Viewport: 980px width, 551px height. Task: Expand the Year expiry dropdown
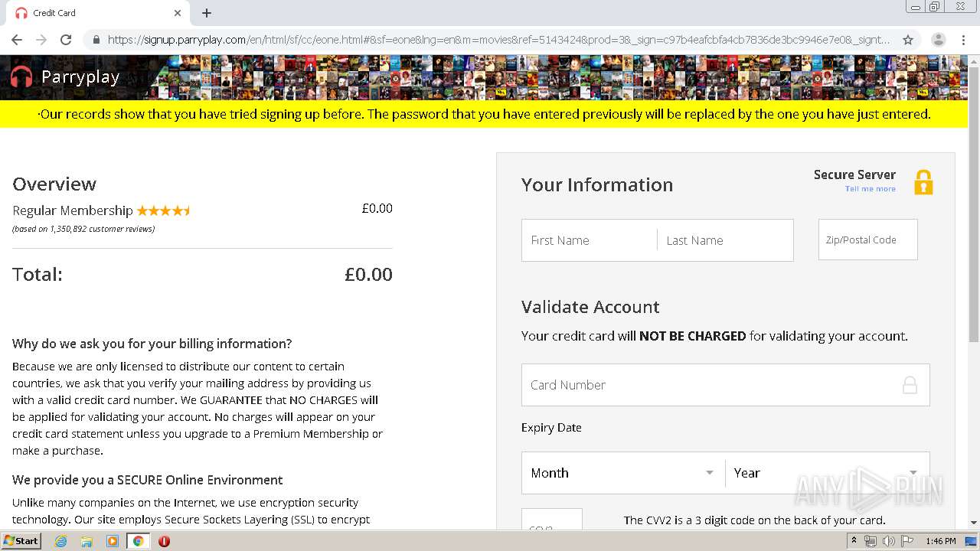pos(826,473)
